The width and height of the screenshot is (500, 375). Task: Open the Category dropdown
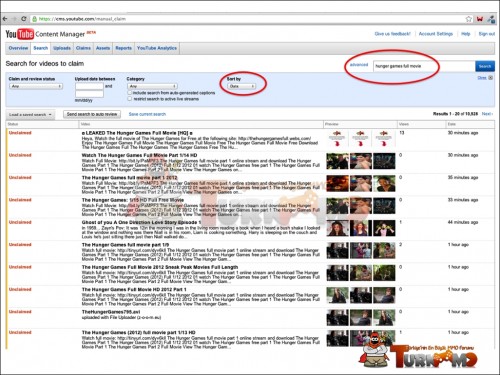coord(152,86)
